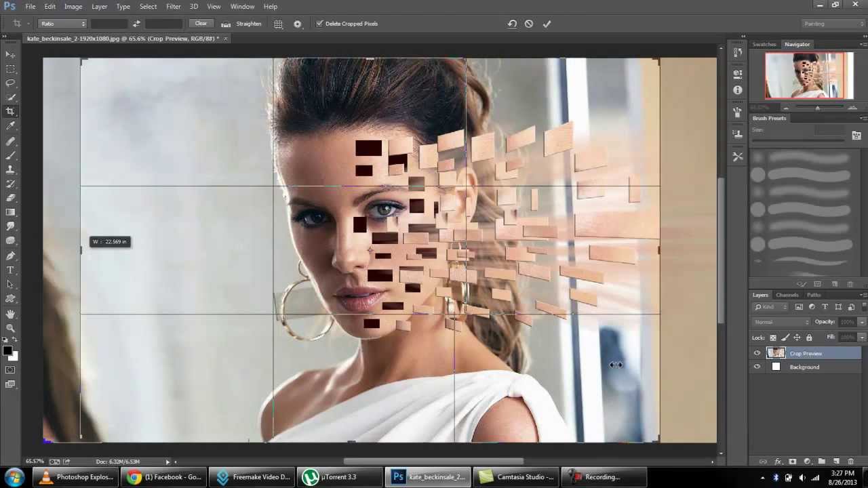Switch to the Channels tab
The image size is (868, 488).
(x=787, y=295)
